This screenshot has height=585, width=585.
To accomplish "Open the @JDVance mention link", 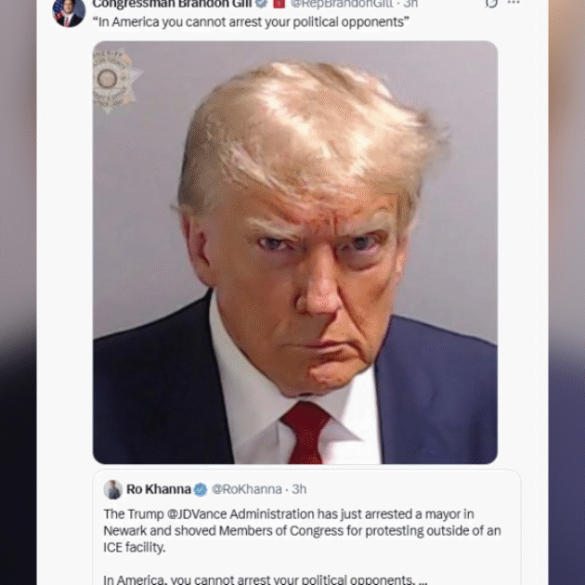I will (x=197, y=514).
